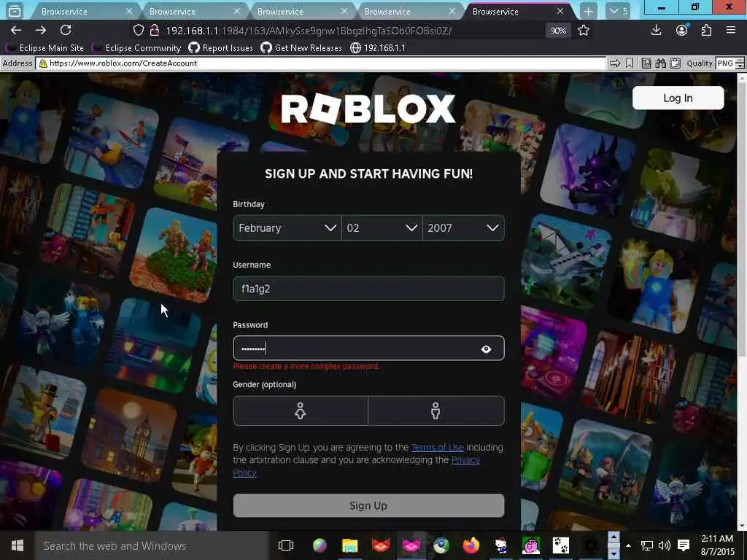Open the Terms of Use link
Viewport: 747px width, 560px height.
click(437, 448)
